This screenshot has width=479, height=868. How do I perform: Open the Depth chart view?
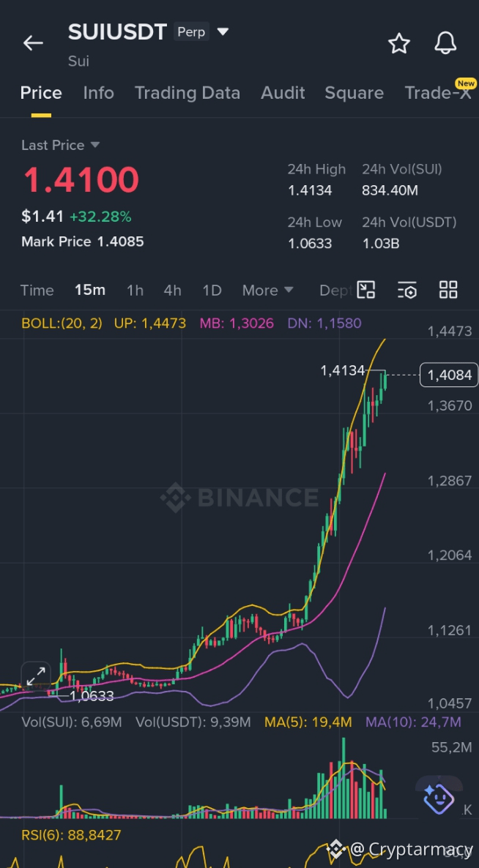[335, 290]
